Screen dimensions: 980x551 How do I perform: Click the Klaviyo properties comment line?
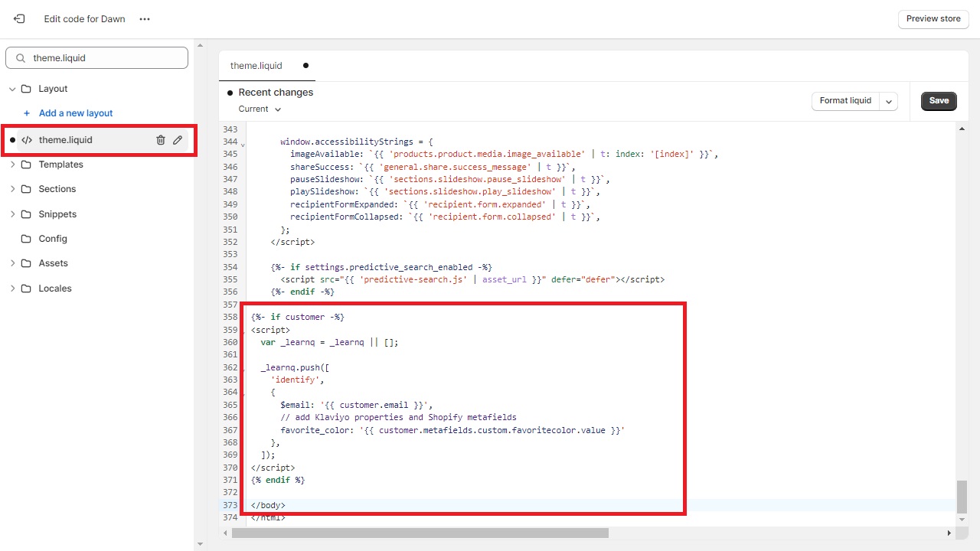pyautogui.click(x=398, y=417)
